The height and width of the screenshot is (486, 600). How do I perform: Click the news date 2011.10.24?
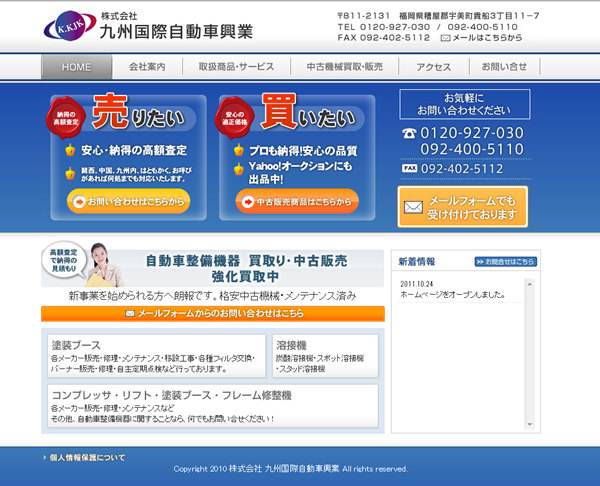pyautogui.click(x=416, y=284)
